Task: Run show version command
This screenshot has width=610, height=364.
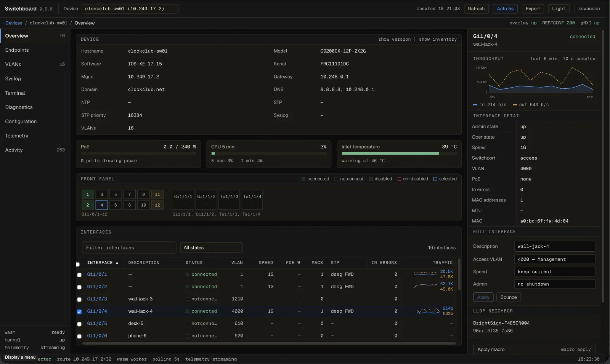Action: click(395, 40)
